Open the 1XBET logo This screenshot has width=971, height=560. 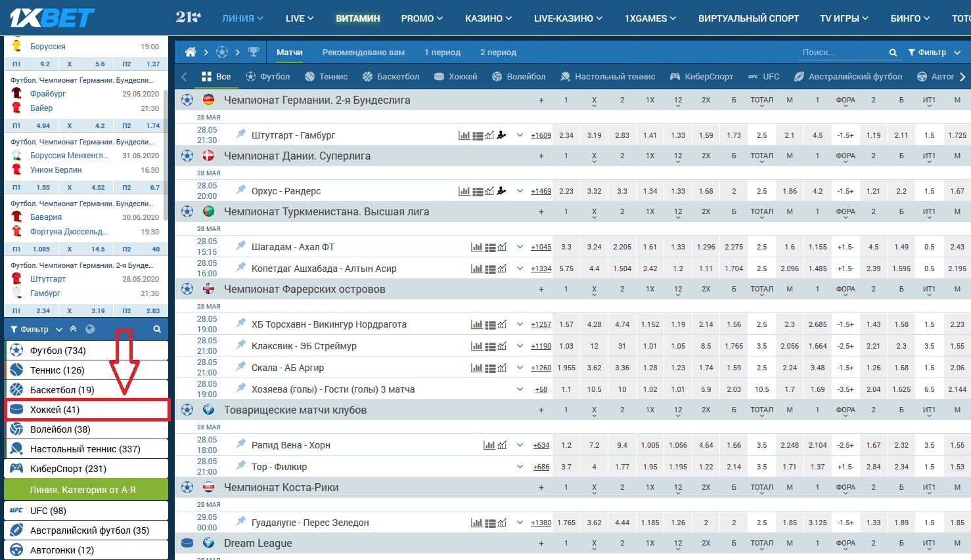point(53,18)
